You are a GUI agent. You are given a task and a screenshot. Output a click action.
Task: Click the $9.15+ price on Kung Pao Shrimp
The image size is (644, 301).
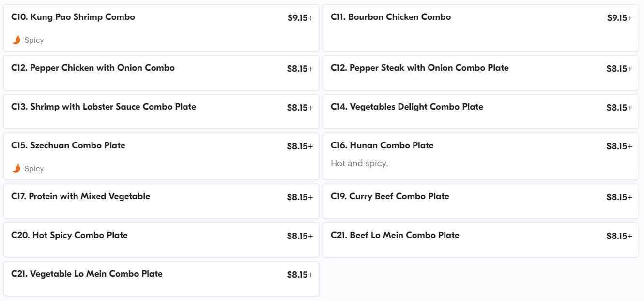click(300, 18)
